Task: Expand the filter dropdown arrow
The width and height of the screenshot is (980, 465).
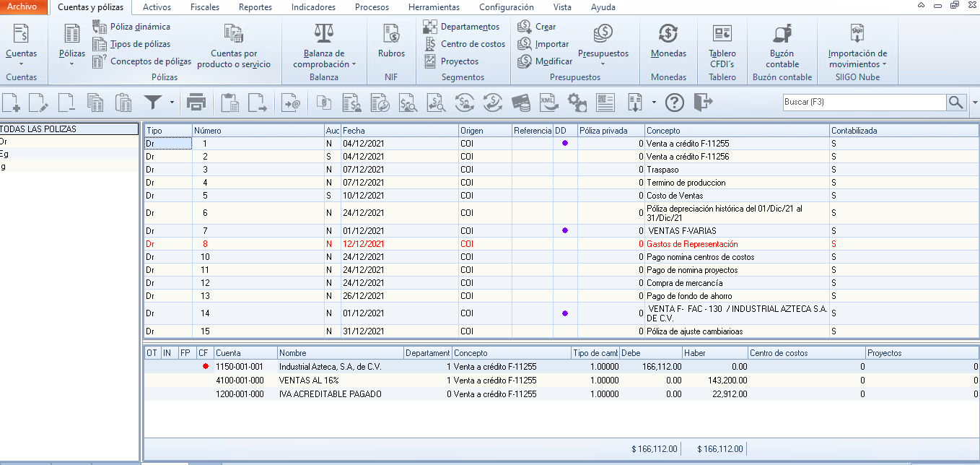Action: [x=172, y=103]
